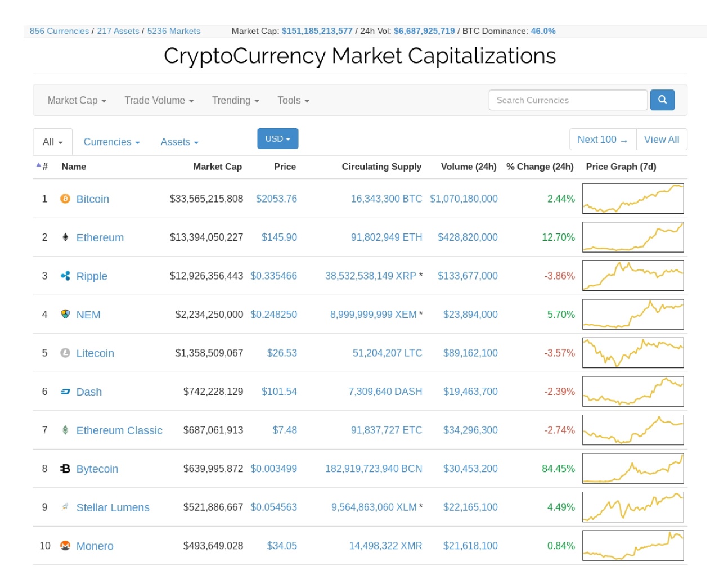Click the Litecoin logo icon
Viewport: 728px width, 575px height.
click(x=65, y=353)
